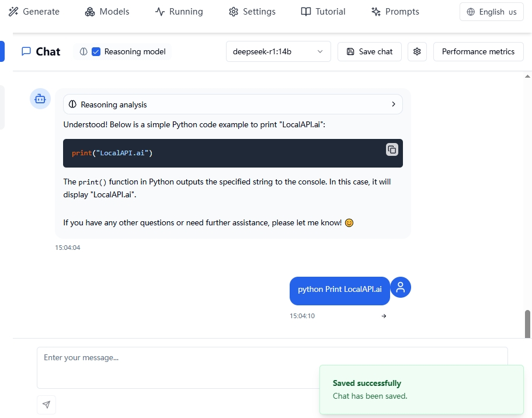
Task: Click the robot assistant avatar icon
Action: (x=40, y=99)
